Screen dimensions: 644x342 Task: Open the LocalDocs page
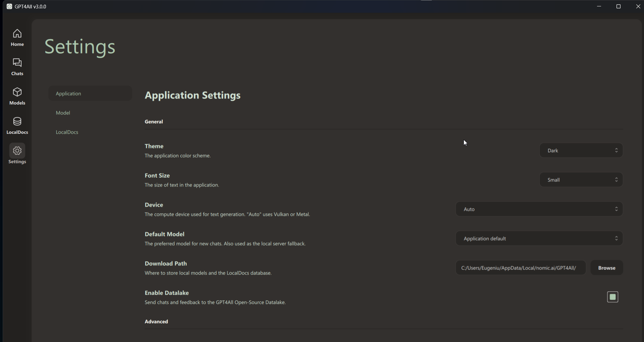(17, 125)
